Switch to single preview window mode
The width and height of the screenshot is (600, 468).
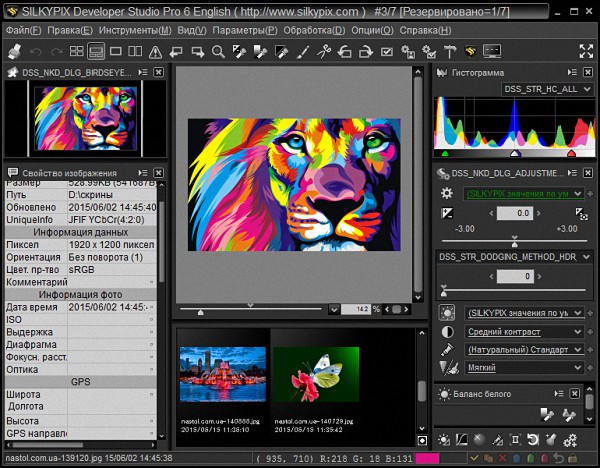(x=116, y=51)
